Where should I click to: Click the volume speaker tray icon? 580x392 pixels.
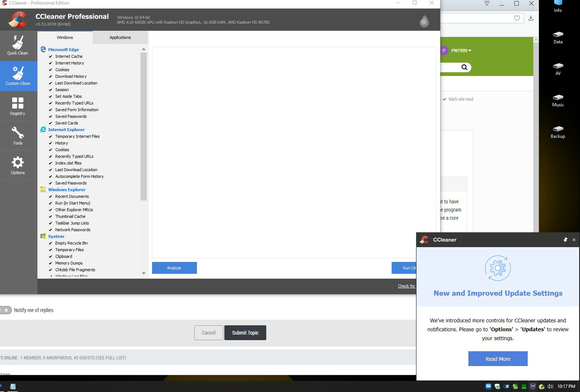550,386
